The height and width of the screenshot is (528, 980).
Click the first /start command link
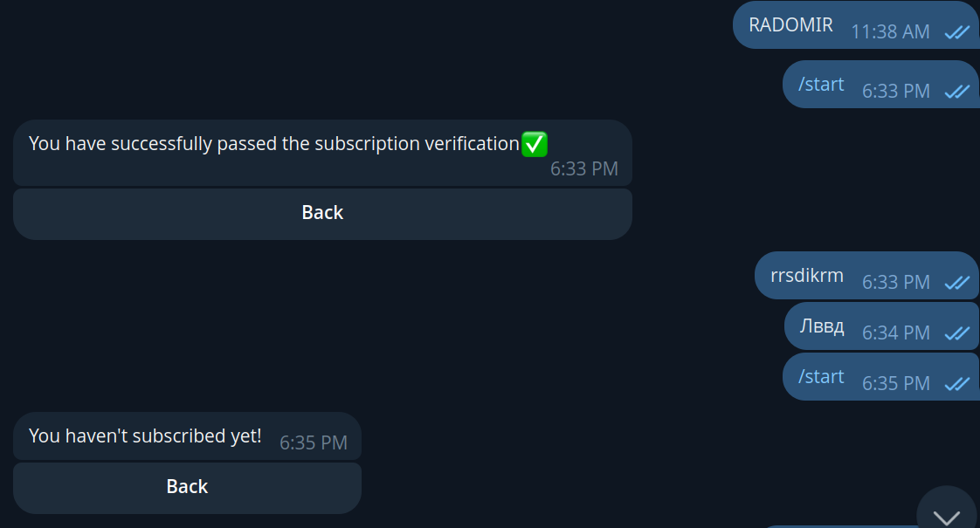click(x=821, y=83)
